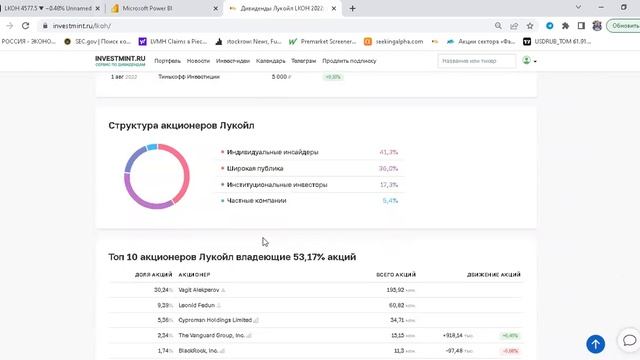Screen dimensions: 640x360
Task: Close the Microsoft Power BI tab
Action: coord(216,8)
